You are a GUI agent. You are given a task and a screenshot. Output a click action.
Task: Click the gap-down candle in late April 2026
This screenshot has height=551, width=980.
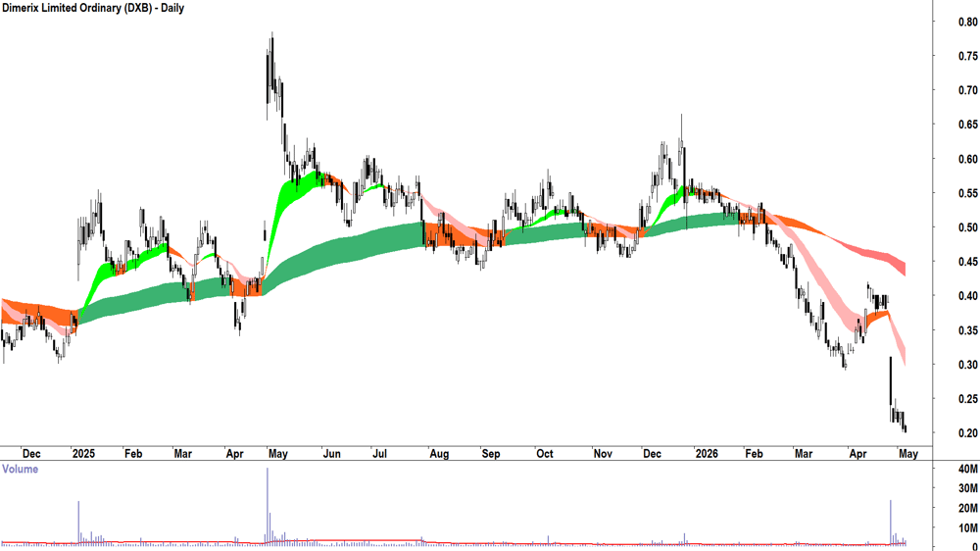891,388
